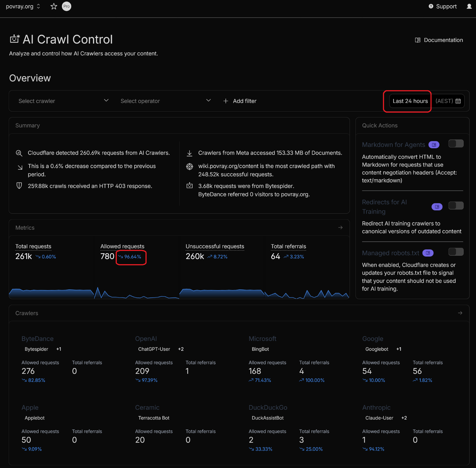The image size is (476, 468).
Task: Expand Anthropic's +2 additional crawlers
Action: [x=404, y=418]
